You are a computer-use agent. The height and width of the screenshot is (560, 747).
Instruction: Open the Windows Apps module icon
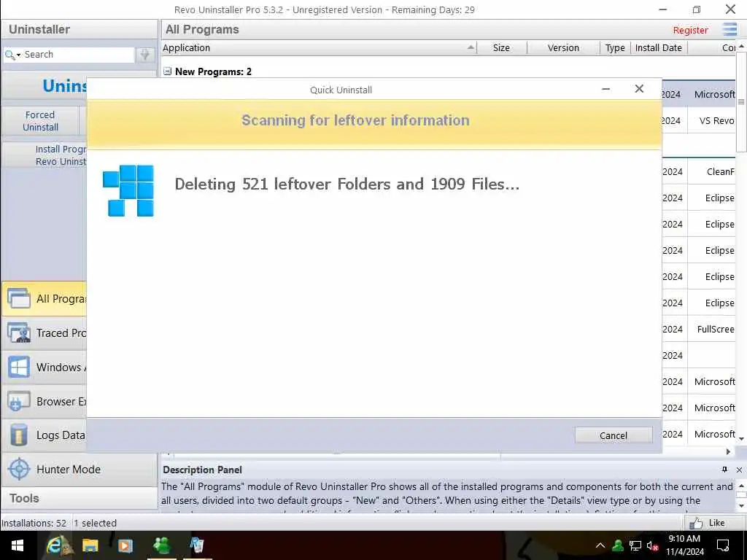click(18, 367)
